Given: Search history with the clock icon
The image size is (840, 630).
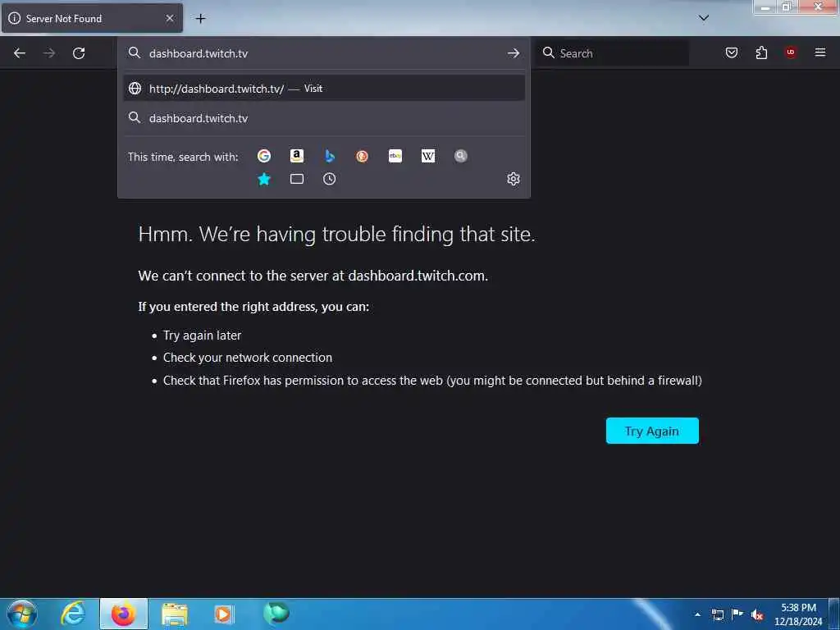Looking at the screenshot, I should click(x=330, y=179).
